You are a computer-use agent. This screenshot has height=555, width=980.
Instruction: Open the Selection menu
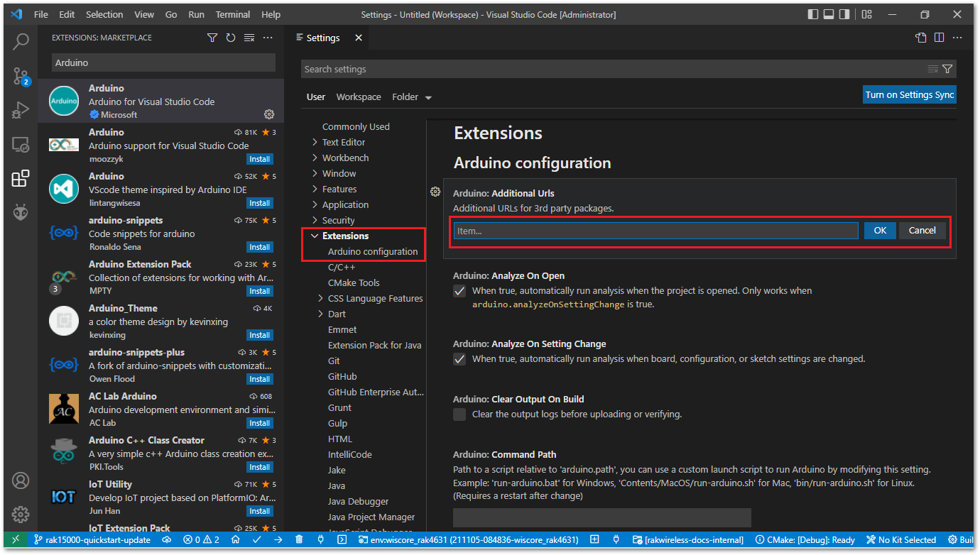point(104,14)
